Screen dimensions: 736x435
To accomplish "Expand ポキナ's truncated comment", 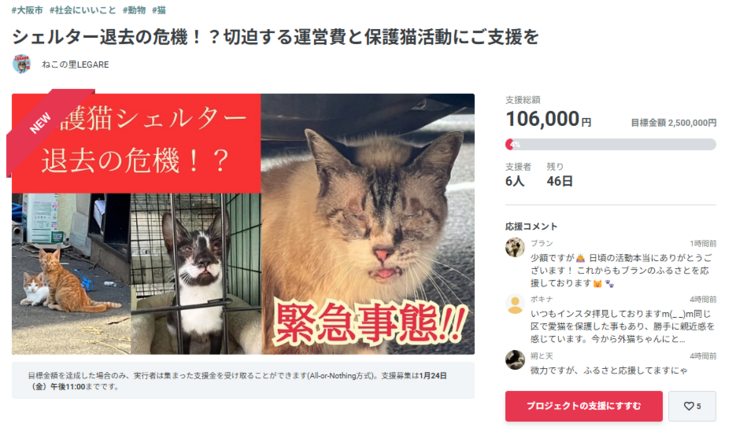I will click(x=622, y=327).
